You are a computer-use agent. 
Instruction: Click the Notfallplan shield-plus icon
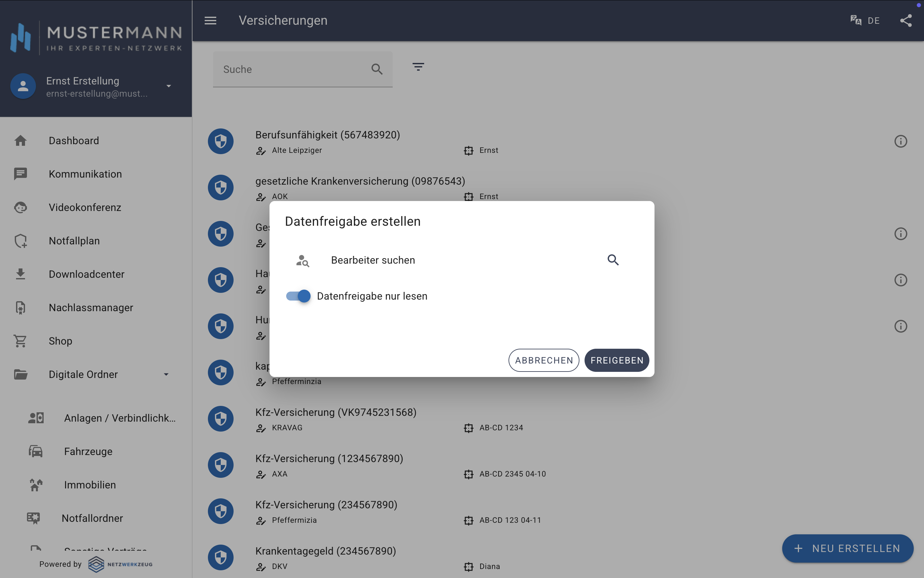(x=21, y=241)
